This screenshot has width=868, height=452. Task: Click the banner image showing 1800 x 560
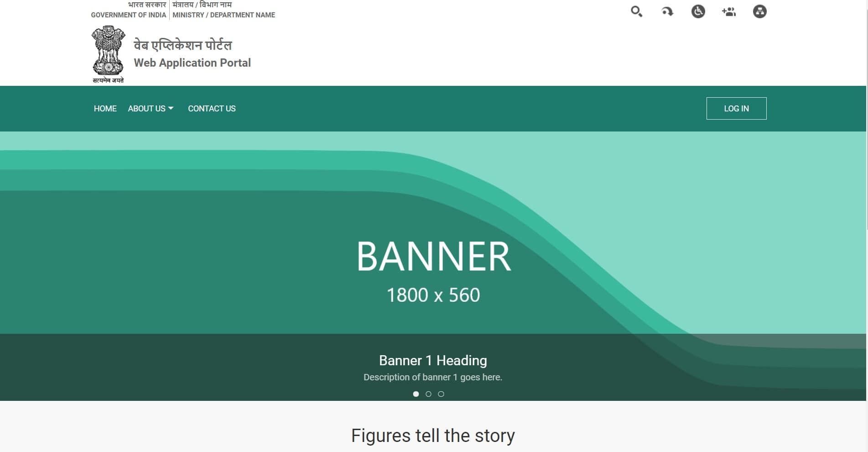click(433, 256)
